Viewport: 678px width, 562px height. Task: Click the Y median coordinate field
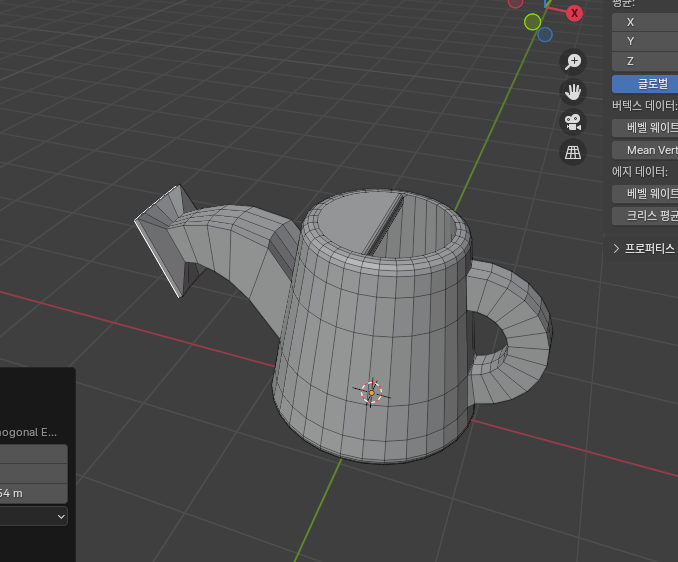coord(645,41)
